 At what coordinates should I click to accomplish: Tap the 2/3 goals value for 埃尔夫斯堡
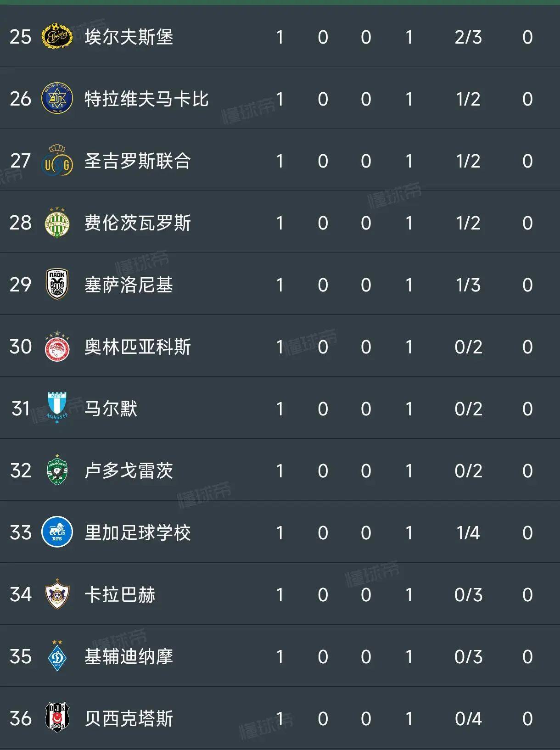point(468,37)
